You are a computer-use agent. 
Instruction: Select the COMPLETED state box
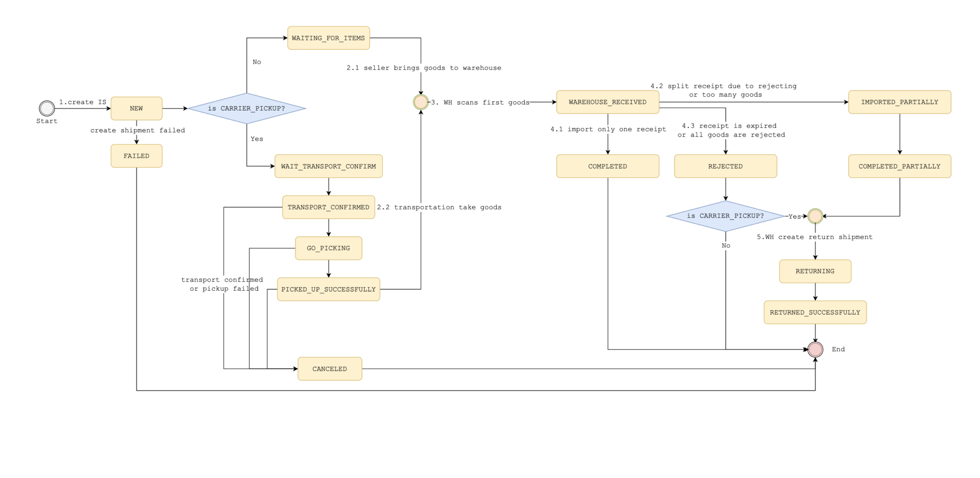click(x=608, y=166)
